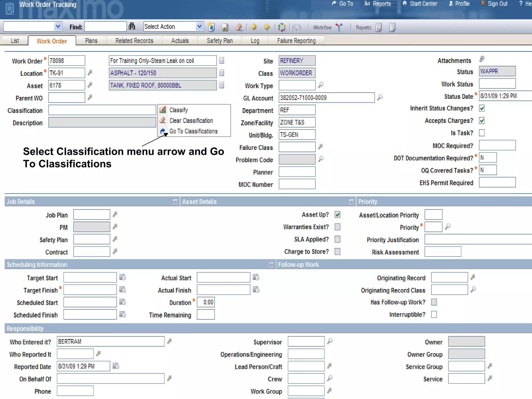Open the Priority lookup magnifier
The height and width of the screenshot is (399, 532).
448,227
